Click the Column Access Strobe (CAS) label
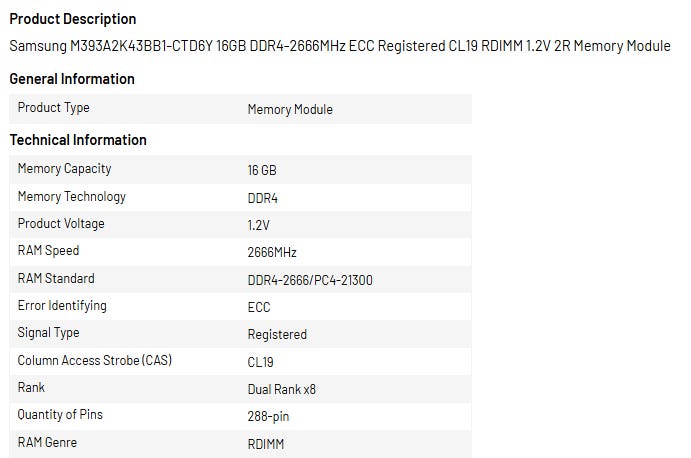 95,360
